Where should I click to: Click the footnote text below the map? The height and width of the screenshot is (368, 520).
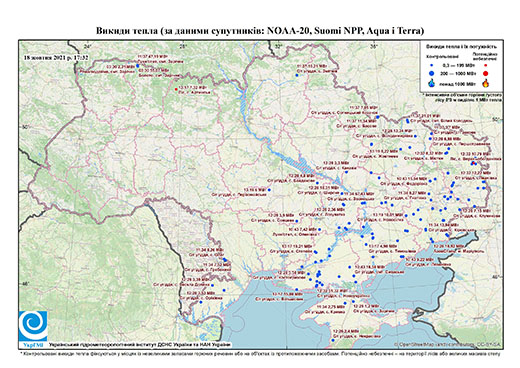(261, 353)
